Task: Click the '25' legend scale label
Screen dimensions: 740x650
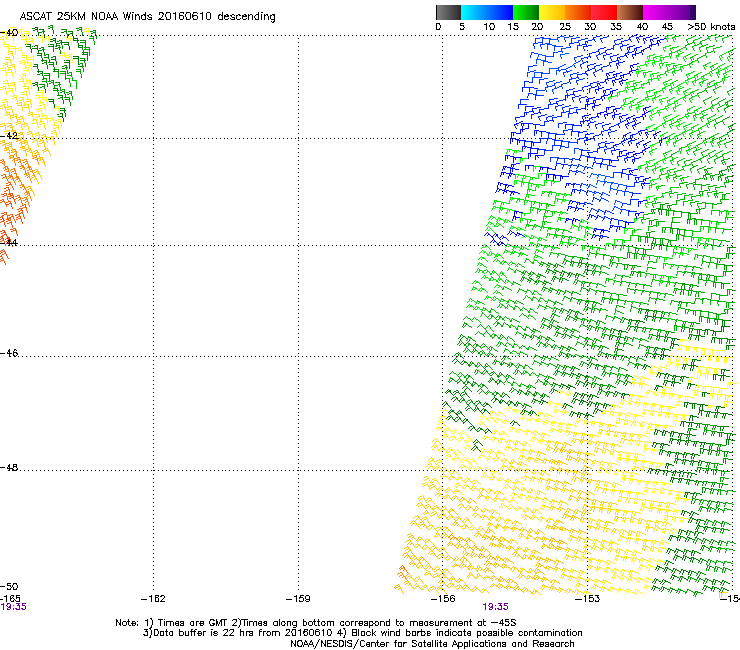Action: click(565, 27)
